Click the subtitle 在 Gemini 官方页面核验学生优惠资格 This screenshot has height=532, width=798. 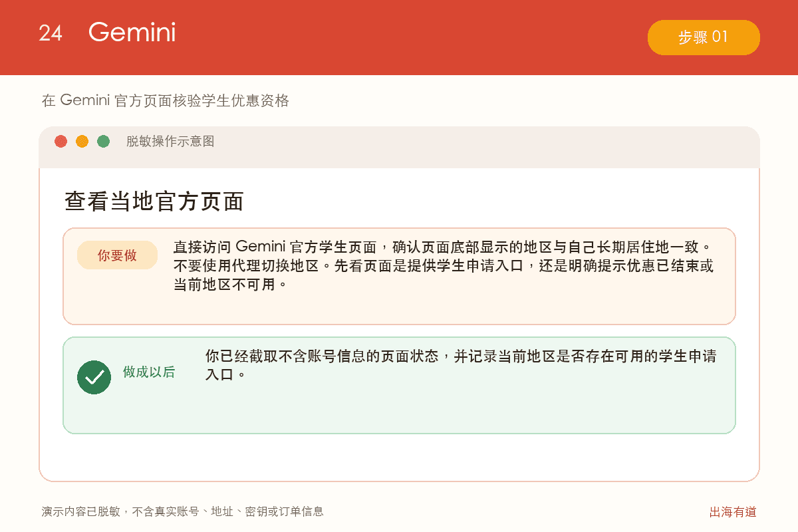tap(166, 100)
